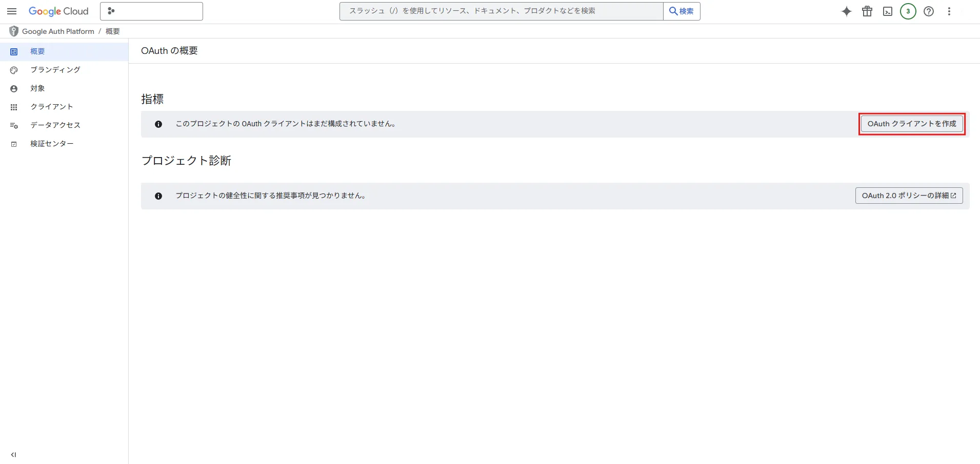Go to Google Auth Platform breadcrumb
This screenshot has width=980, height=464.
[x=58, y=31]
